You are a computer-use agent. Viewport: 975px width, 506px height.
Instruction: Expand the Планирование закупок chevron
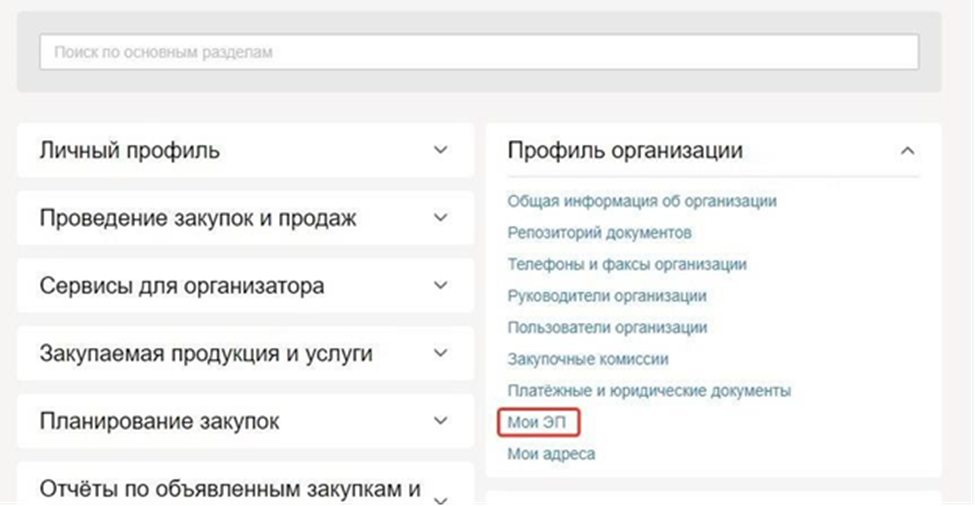click(441, 421)
